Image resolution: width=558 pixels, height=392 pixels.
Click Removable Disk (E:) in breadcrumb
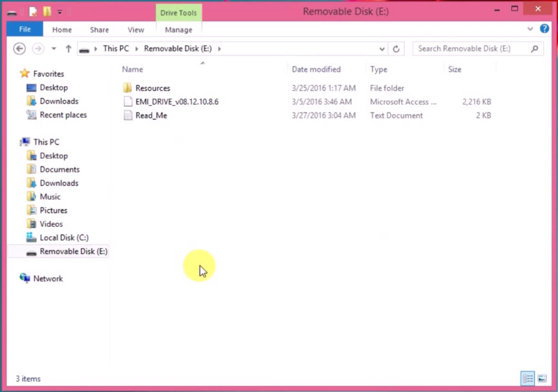178,48
